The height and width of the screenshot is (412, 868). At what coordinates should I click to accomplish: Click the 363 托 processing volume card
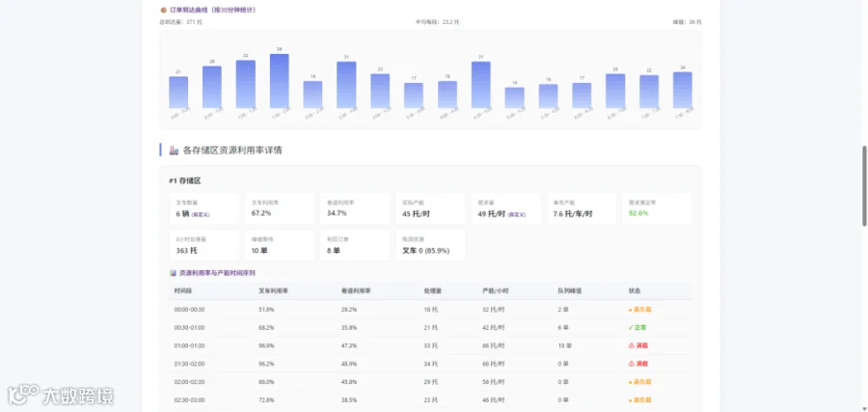[204, 245]
